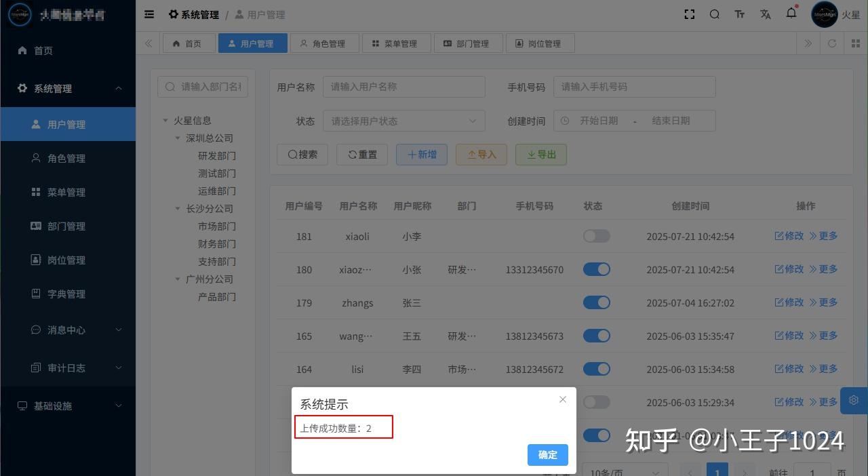Open the top bar search magnifier
868x476 pixels.
click(x=714, y=14)
